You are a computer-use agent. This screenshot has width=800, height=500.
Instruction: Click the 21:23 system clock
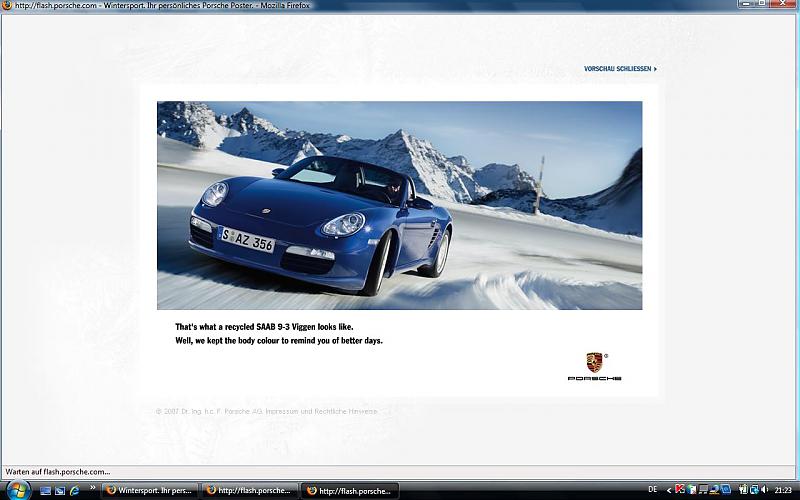click(783, 490)
